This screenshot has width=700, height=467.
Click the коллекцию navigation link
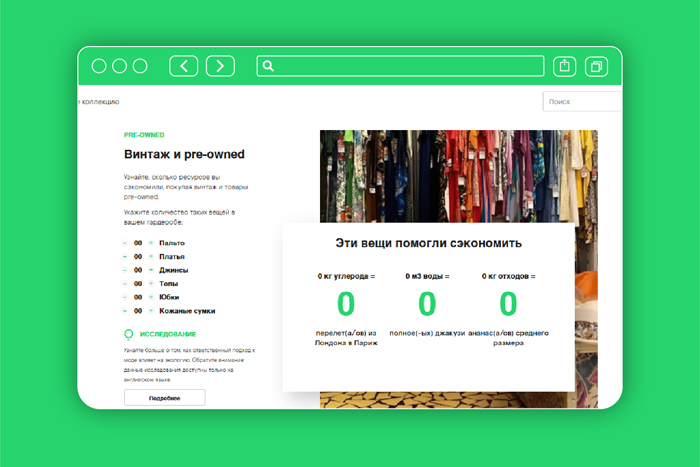(99, 101)
